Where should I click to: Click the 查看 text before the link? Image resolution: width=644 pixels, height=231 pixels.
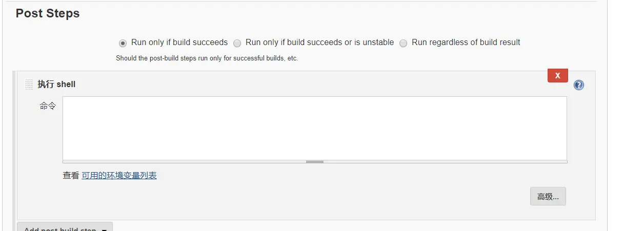pos(71,176)
